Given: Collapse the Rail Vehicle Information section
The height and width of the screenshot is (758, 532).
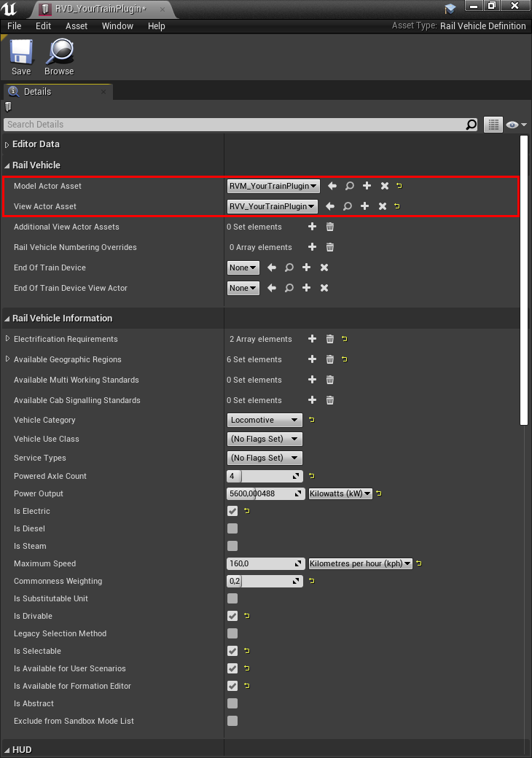Looking at the screenshot, I should (x=7, y=319).
